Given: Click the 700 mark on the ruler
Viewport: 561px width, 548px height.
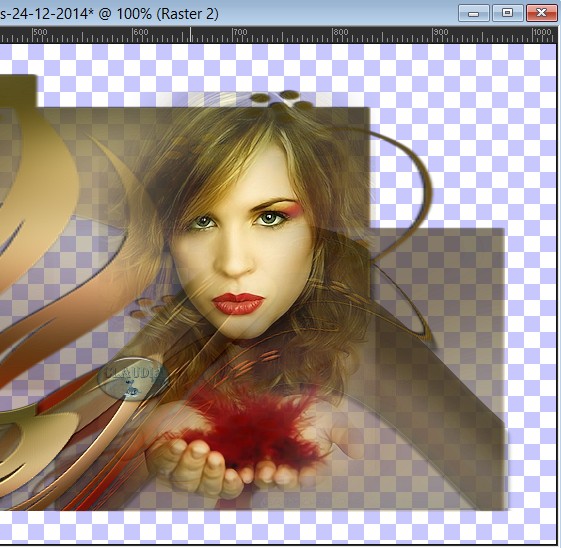Looking at the screenshot, I should click(240, 32).
